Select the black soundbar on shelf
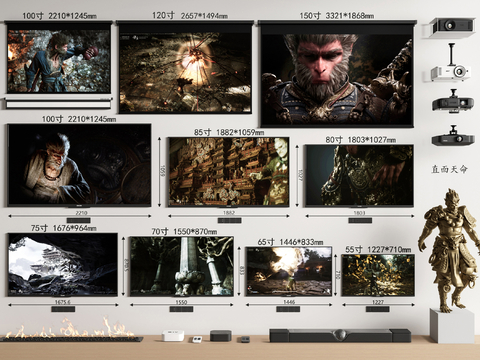Screen dimensions: 480x360 click(x=340, y=335)
